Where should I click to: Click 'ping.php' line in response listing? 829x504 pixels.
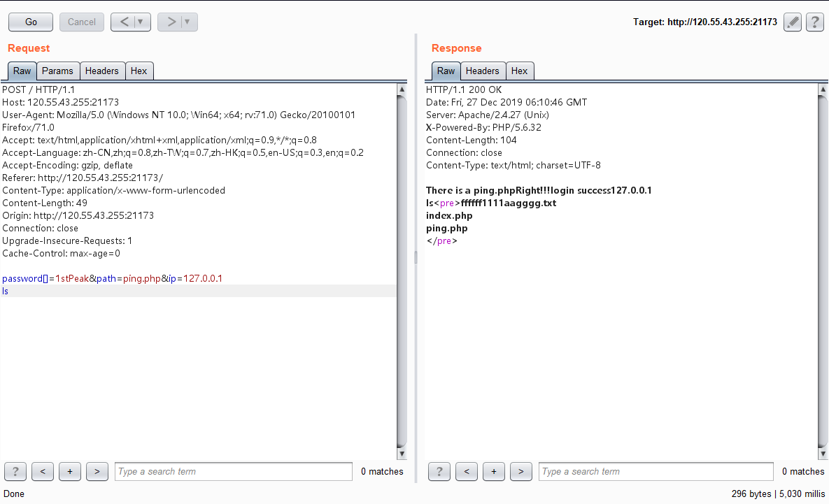[447, 228]
